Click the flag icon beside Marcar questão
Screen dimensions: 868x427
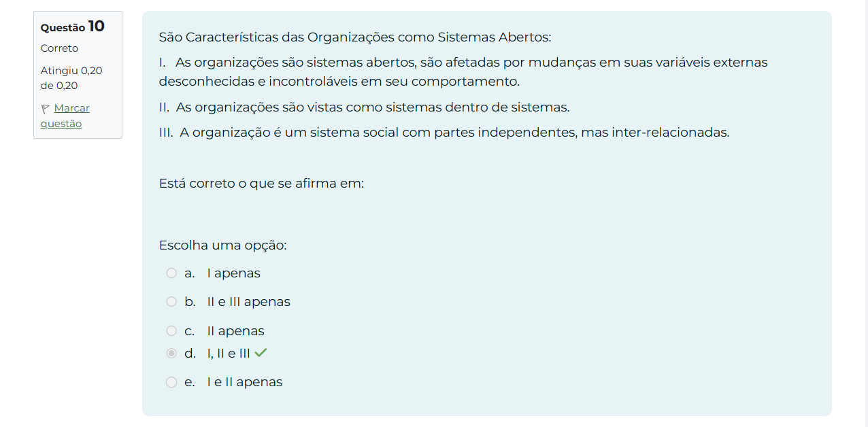pos(46,109)
